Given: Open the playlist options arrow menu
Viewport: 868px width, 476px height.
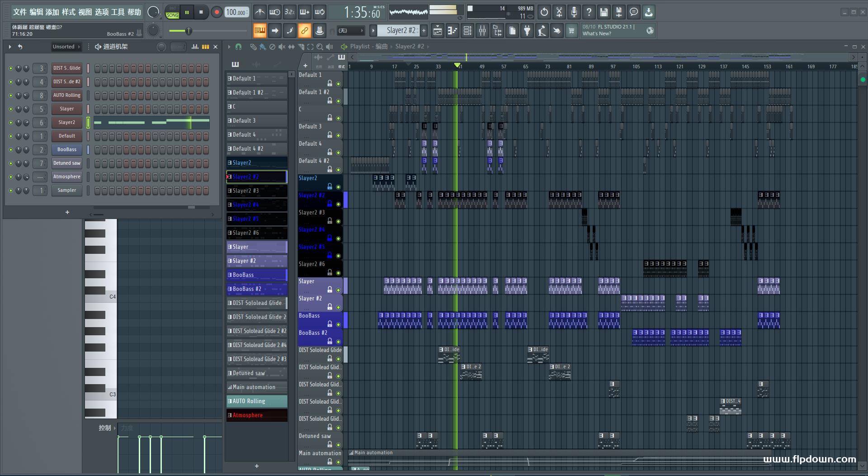Looking at the screenshot, I should (x=229, y=47).
